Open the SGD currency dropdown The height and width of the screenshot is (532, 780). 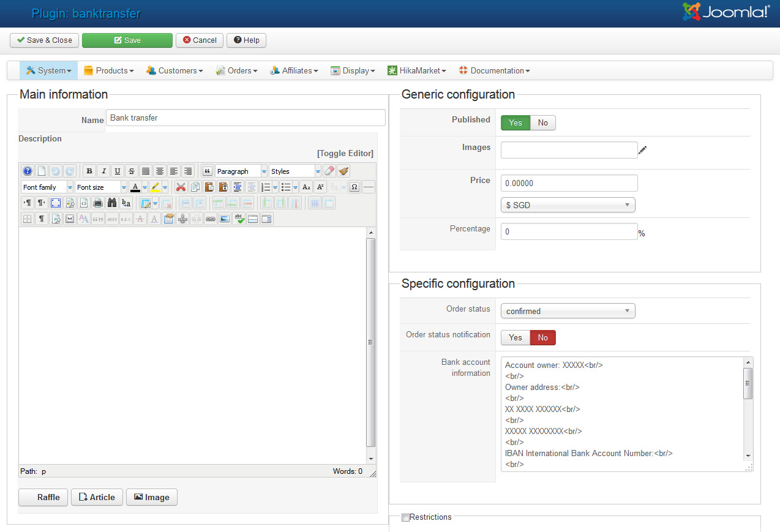[x=568, y=206]
